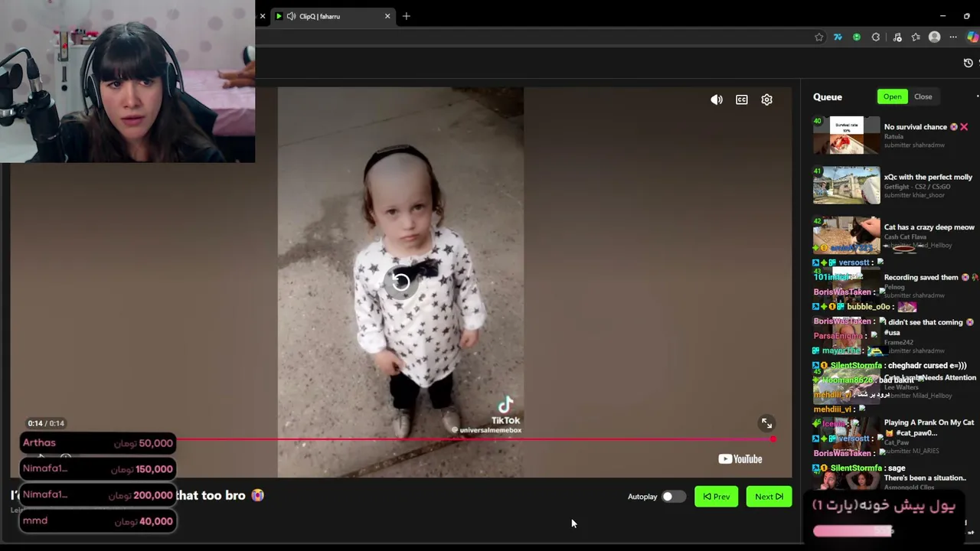Image resolution: width=980 pixels, height=551 pixels.
Task: Close the 'ClipQ | faharru' tab
Action: [x=387, y=16]
